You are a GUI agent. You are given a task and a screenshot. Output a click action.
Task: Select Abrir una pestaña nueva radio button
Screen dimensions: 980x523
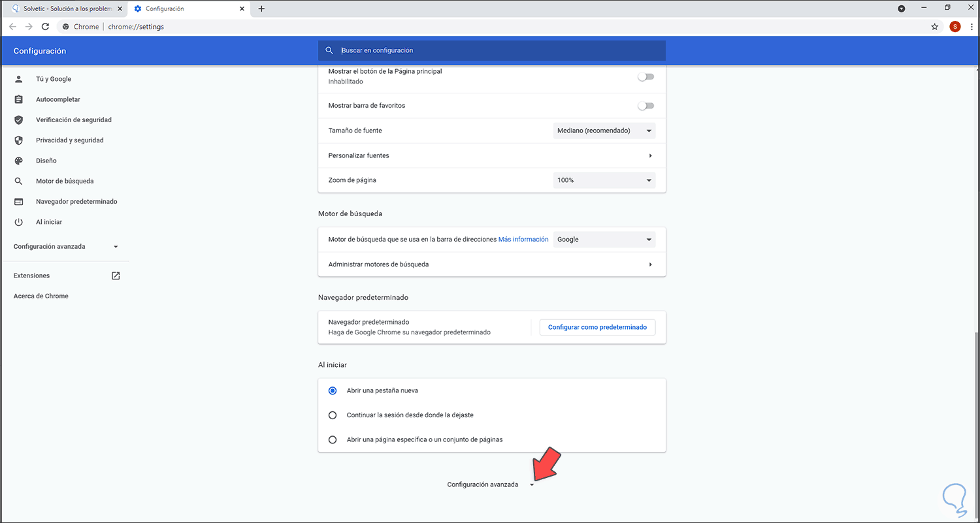(333, 390)
